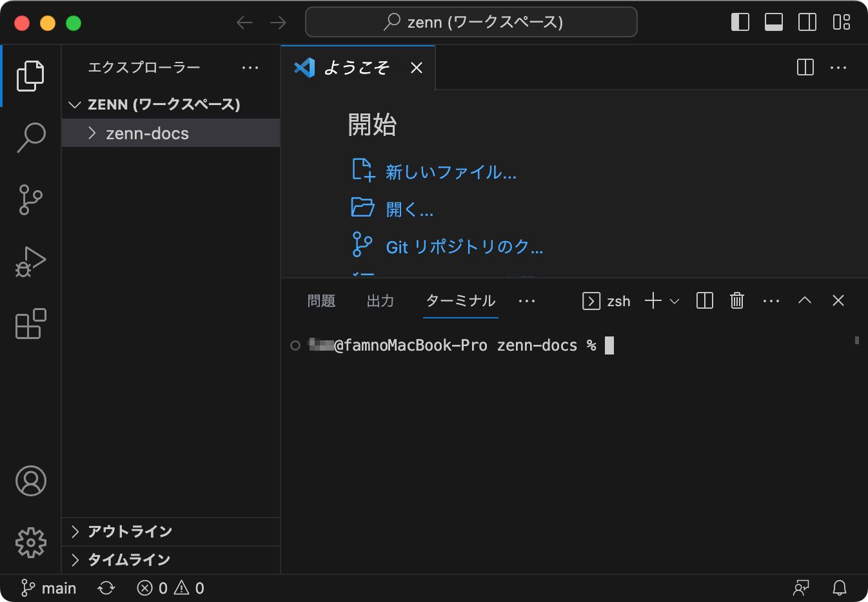Click the Git リポジトリのク... link
Screen dimensions: 868x602
pos(464,247)
